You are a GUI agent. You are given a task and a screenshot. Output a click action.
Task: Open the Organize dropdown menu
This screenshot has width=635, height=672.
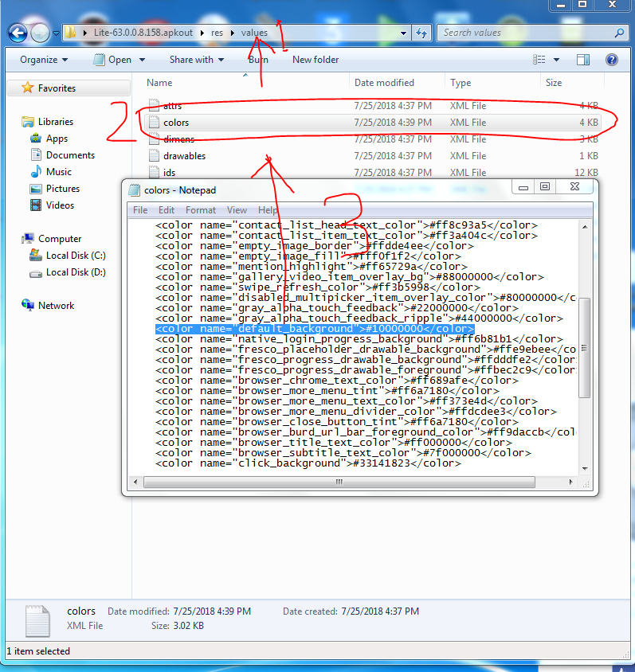pyautogui.click(x=44, y=60)
